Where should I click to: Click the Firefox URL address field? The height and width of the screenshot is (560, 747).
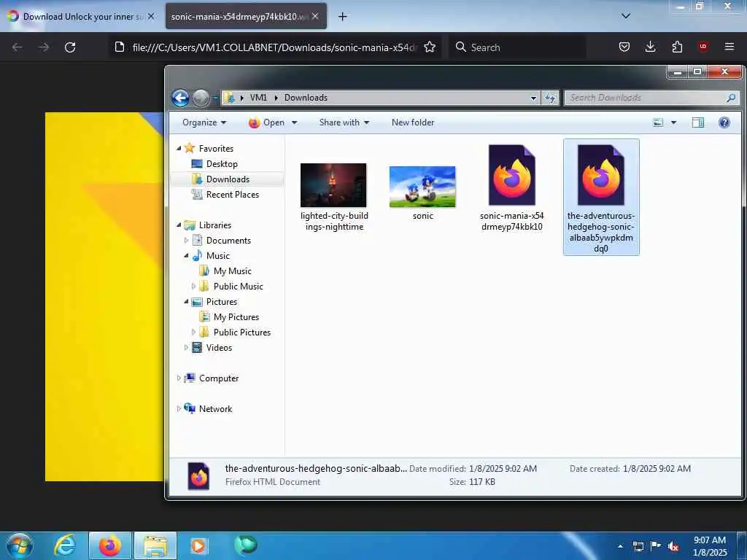[x=274, y=47]
